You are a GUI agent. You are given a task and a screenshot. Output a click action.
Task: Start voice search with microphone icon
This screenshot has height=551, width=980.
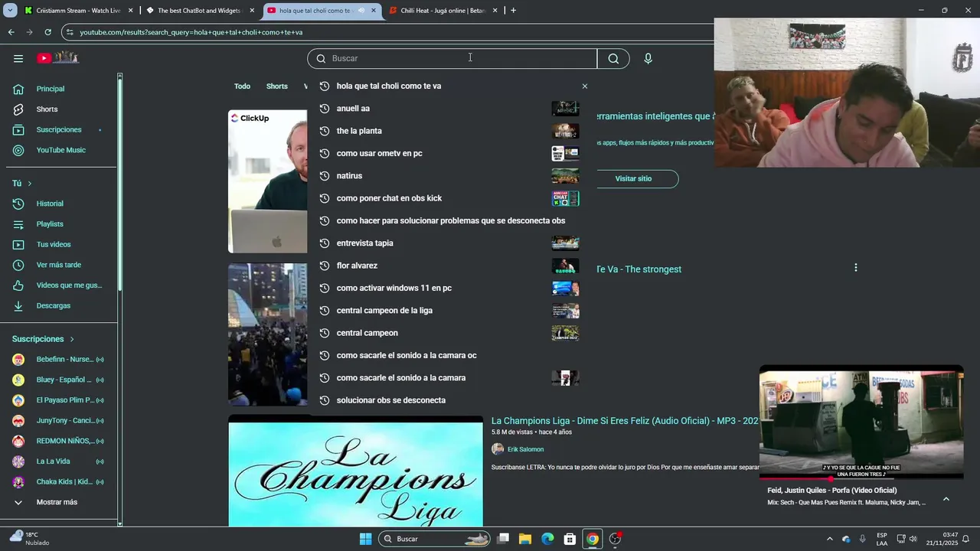pos(648,59)
